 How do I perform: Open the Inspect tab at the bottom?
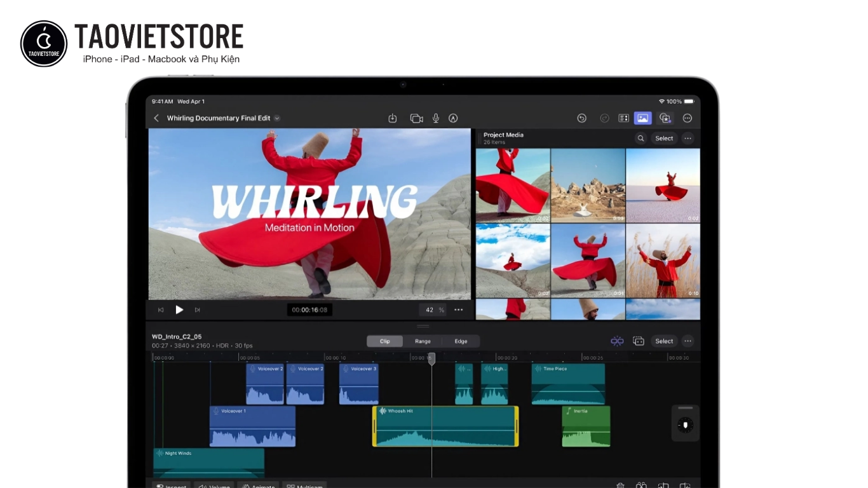[x=172, y=486]
